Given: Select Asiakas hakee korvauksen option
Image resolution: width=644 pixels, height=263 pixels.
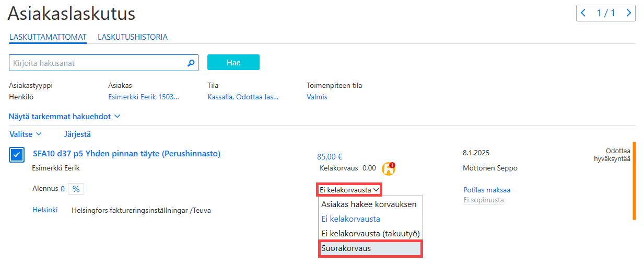Looking at the screenshot, I should 370,204.
